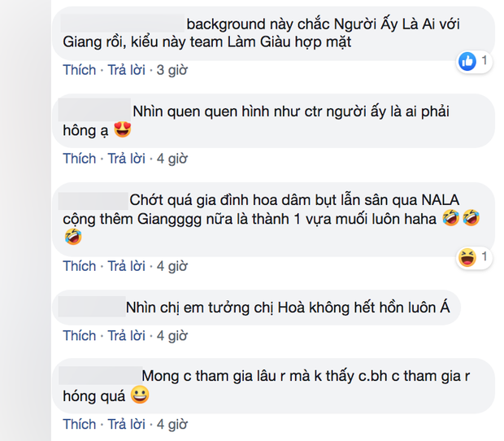Like the 'Nhìn chị em tưởng' comment
This screenshot has width=504, height=441.
tap(80, 335)
